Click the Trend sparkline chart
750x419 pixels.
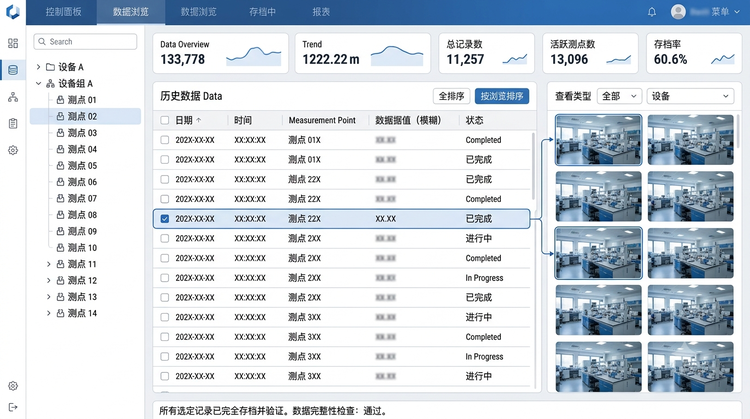click(x=397, y=55)
